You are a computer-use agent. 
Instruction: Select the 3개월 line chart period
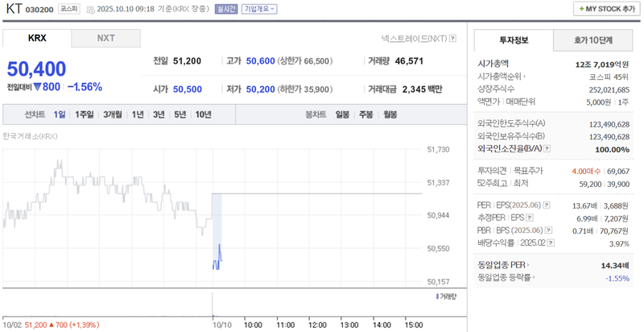click(112, 114)
